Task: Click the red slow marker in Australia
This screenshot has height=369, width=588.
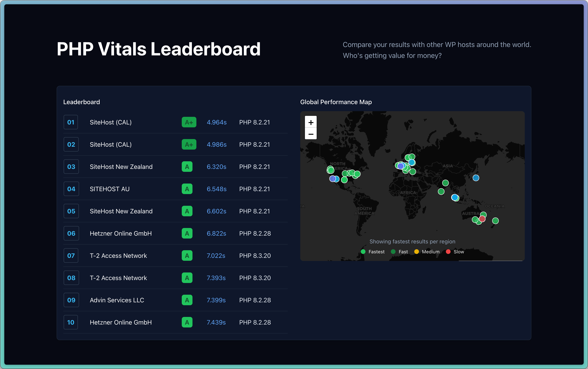Action: point(482,218)
